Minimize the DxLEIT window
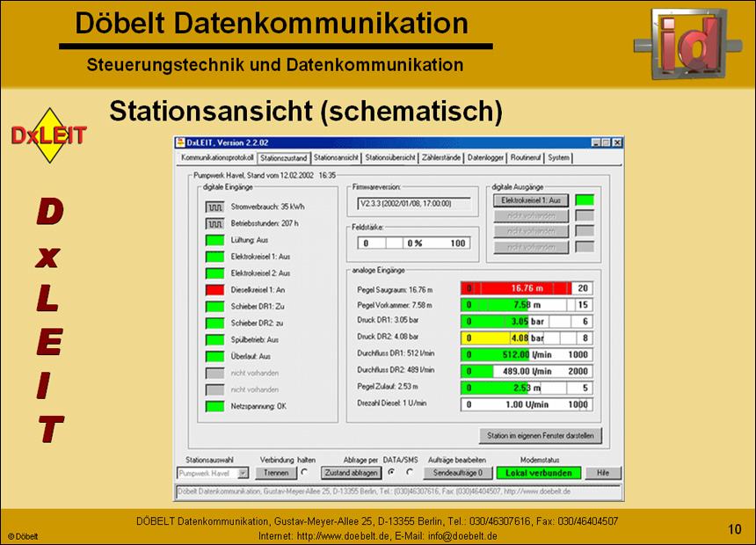The image size is (756, 545). [596, 142]
